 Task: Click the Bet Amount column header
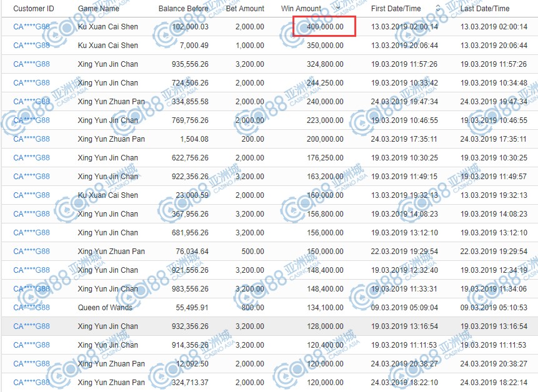[x=244, y=9]
